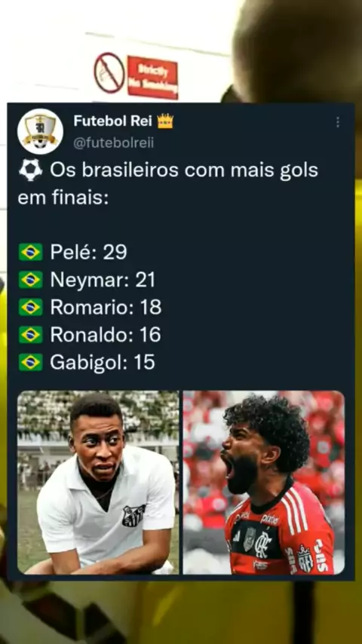Click the 'Pelé: 29' line
This screenshot has width=362, height=644.
click(x=88, y=252)
